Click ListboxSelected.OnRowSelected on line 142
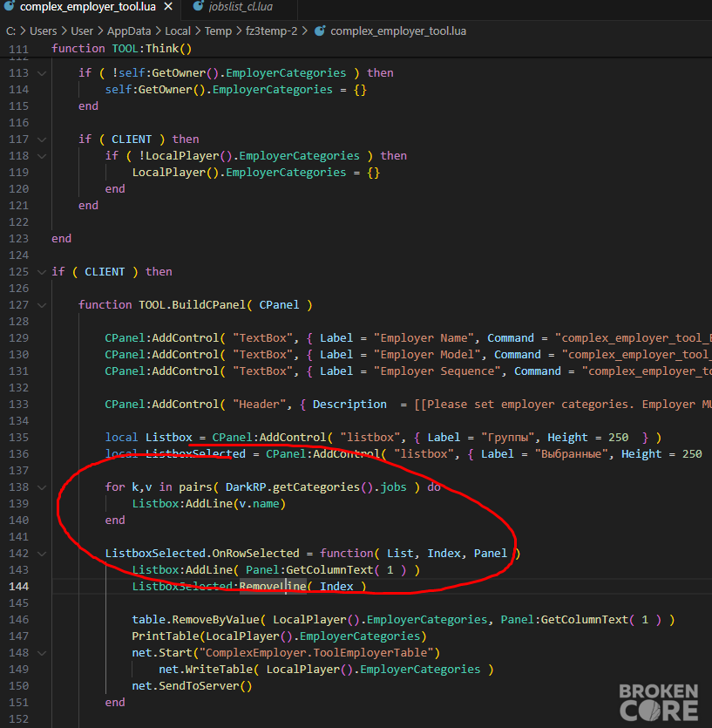The height and width of the screenshot is (728, 712). 202,554
